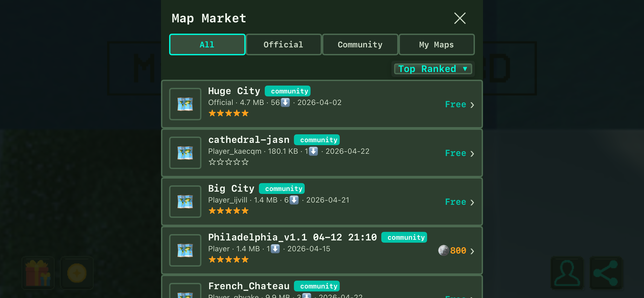
Task: Click the download icon on cathedral-jasn row
Action: pyautogui.click(x=313, y=151)
